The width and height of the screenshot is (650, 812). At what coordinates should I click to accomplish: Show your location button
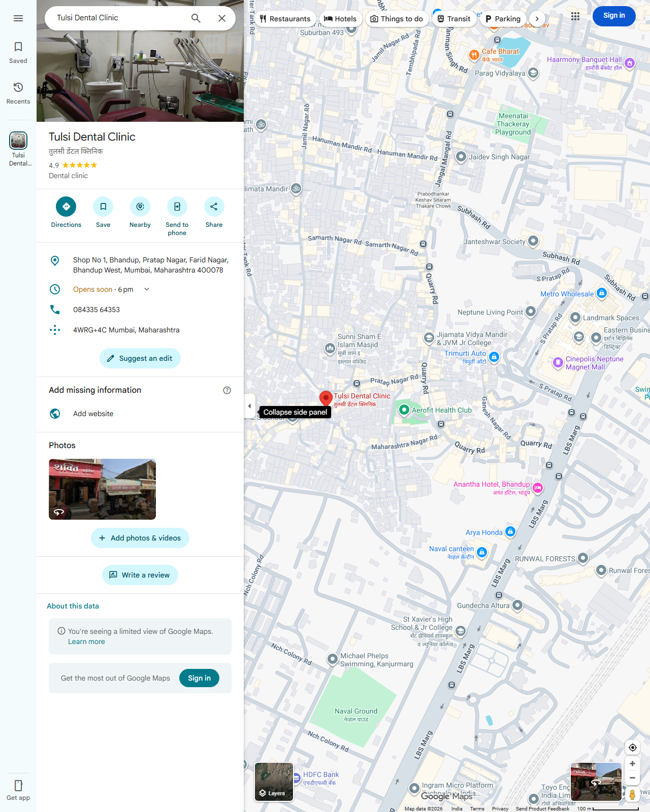pos(632,748)
